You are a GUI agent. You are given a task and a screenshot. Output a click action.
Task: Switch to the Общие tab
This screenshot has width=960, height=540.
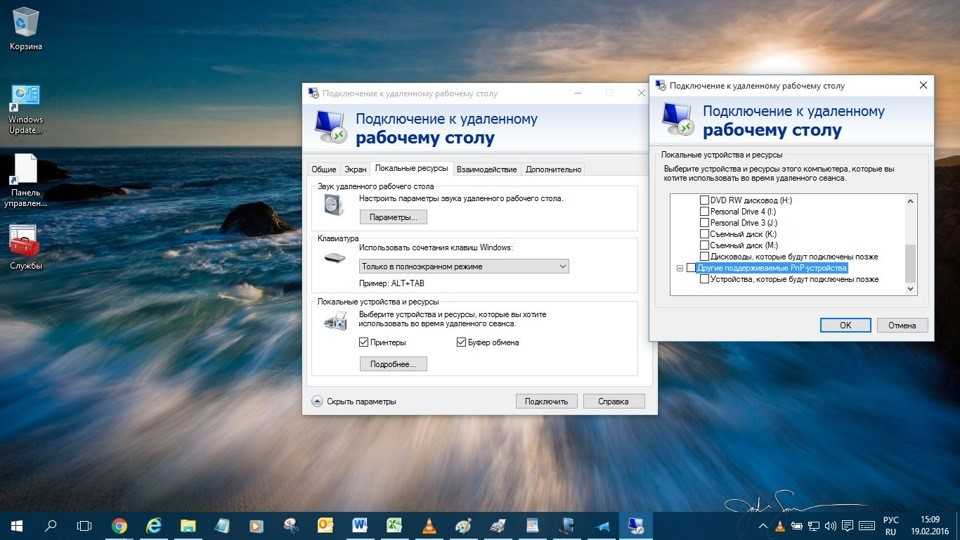[323, 170]
